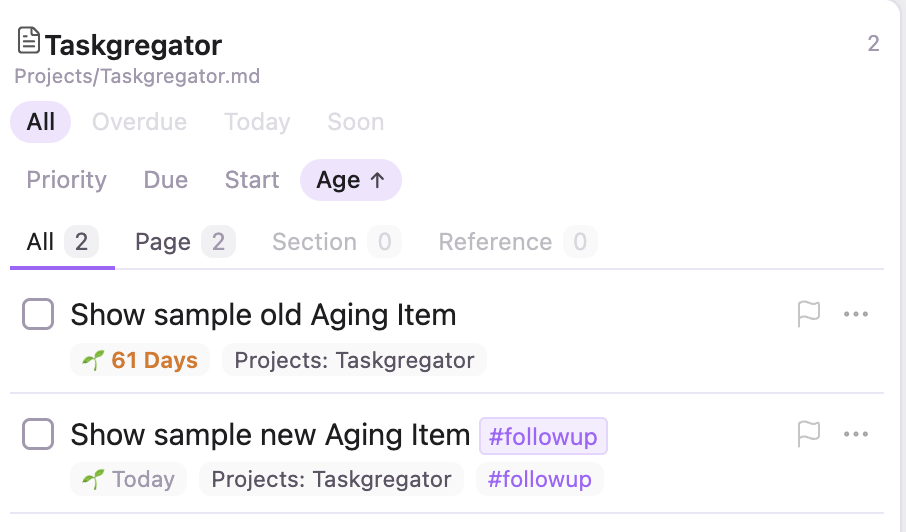Flag the new Aging Item task
Image resolution: width=906 pixels, height=532 pixels.
(x=808, y=434)
